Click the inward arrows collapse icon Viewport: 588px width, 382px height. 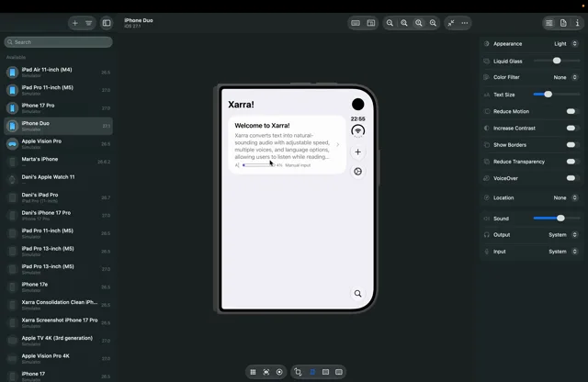point(451,23)
